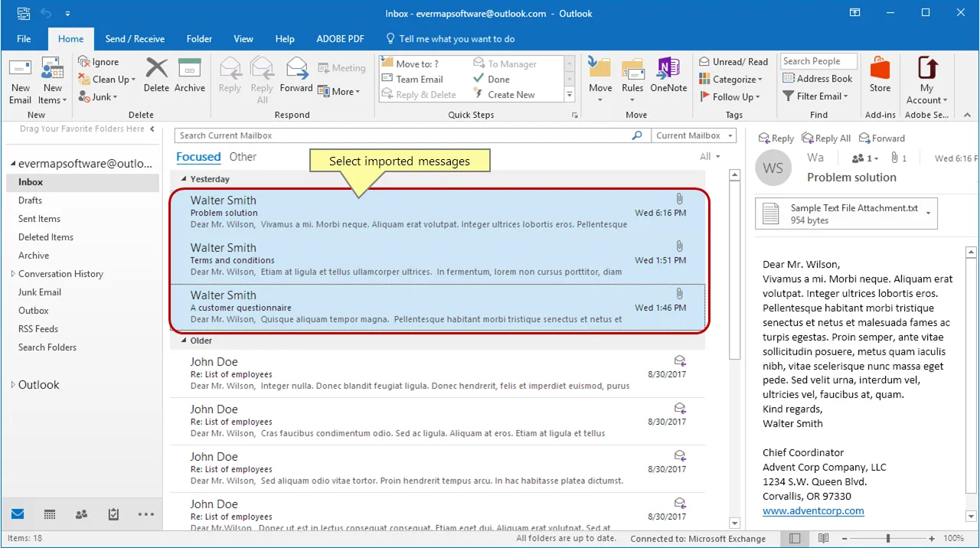Open the Sample Text File Attachment.txt

(x=846, y=214)
